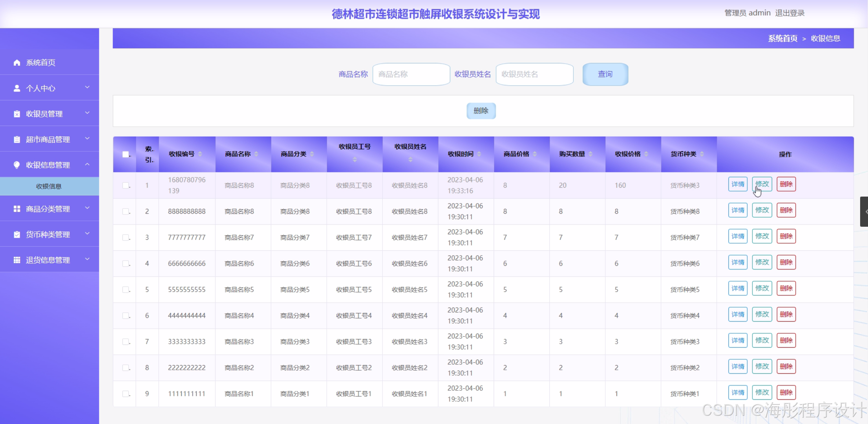Expand the 退货信息管理 chevron

87,259
